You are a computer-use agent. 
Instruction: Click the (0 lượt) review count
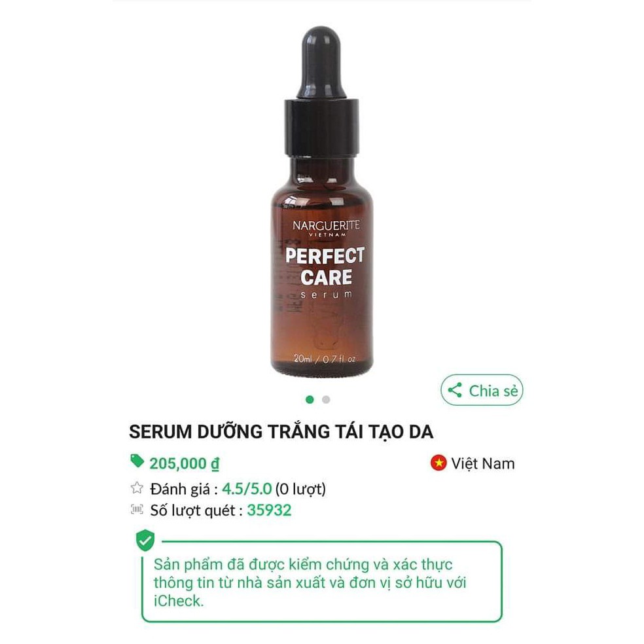300,489
